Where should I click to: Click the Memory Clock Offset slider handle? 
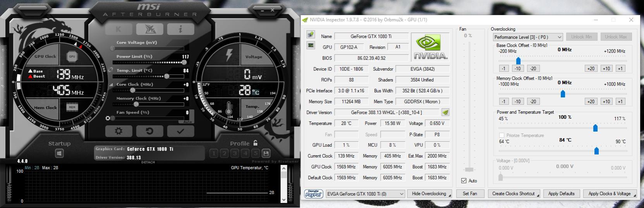(x=563, y=94)
